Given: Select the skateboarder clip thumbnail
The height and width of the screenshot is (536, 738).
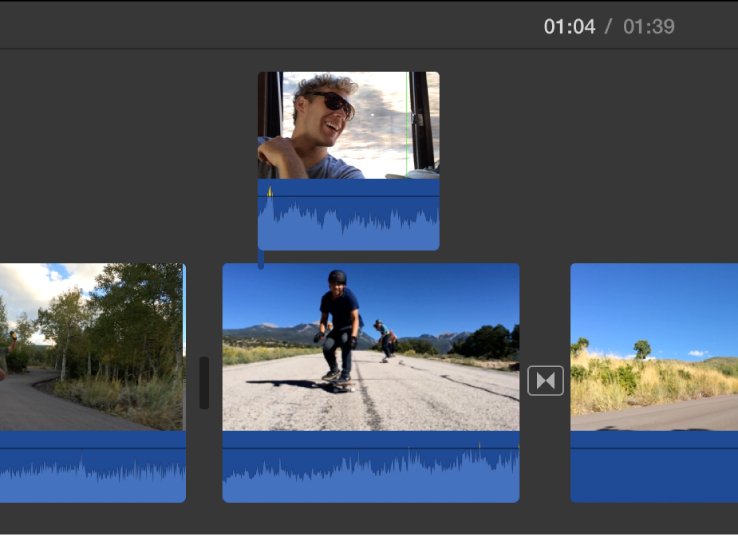Looking at the screenshot, I should [x=370, y=347].
